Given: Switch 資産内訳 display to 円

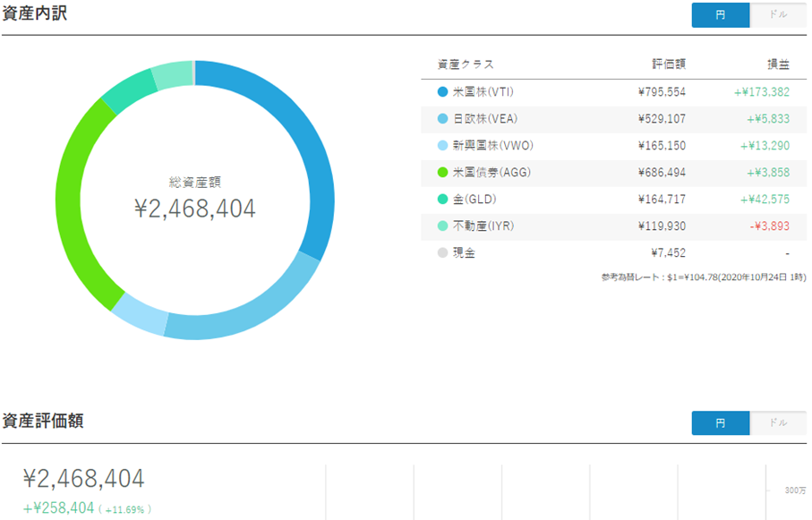Looking at the screenshot, I should coord(721,15).
